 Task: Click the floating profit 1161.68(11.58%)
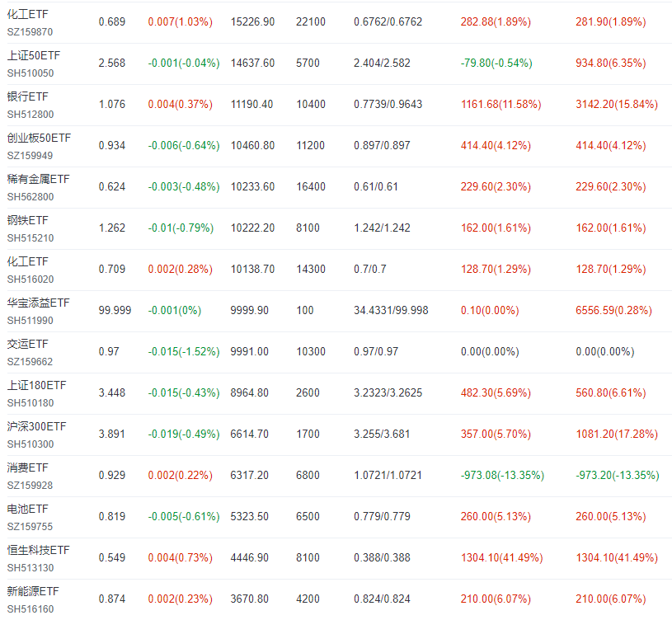(501, 104)
